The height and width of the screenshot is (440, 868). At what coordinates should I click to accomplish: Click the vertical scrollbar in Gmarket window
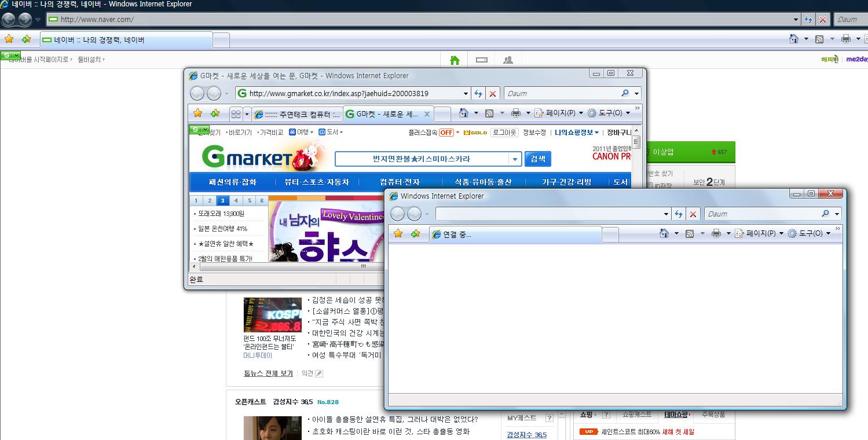[636, 141]
